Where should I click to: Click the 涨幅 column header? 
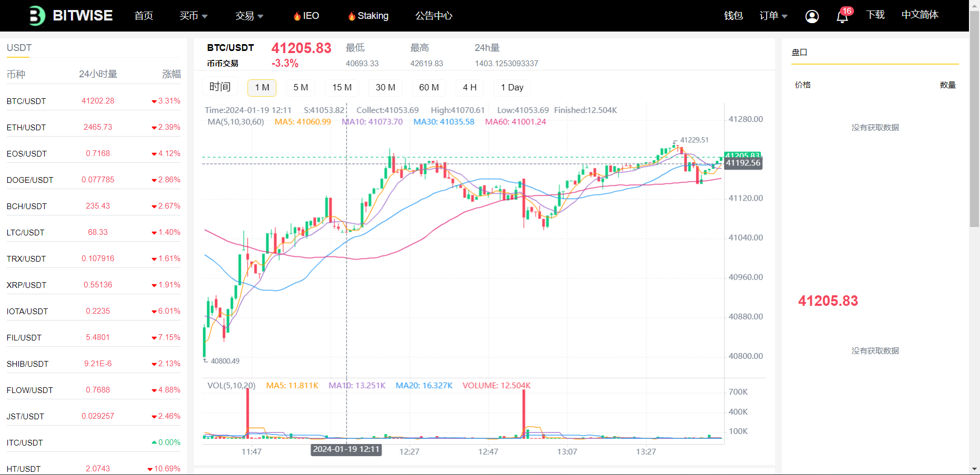[171, 74]
